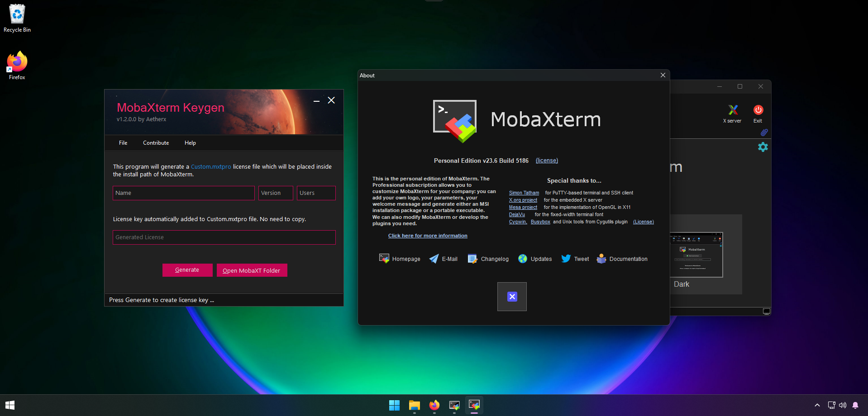Open the volume control in system tray

point(843,405)
